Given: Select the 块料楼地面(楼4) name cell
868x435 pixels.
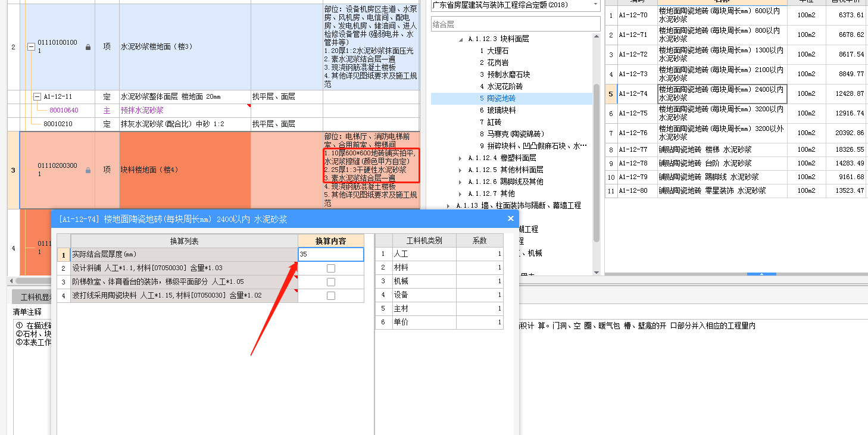Looking at the screenshot, I should pyautogui.click(x=185, y=170).
